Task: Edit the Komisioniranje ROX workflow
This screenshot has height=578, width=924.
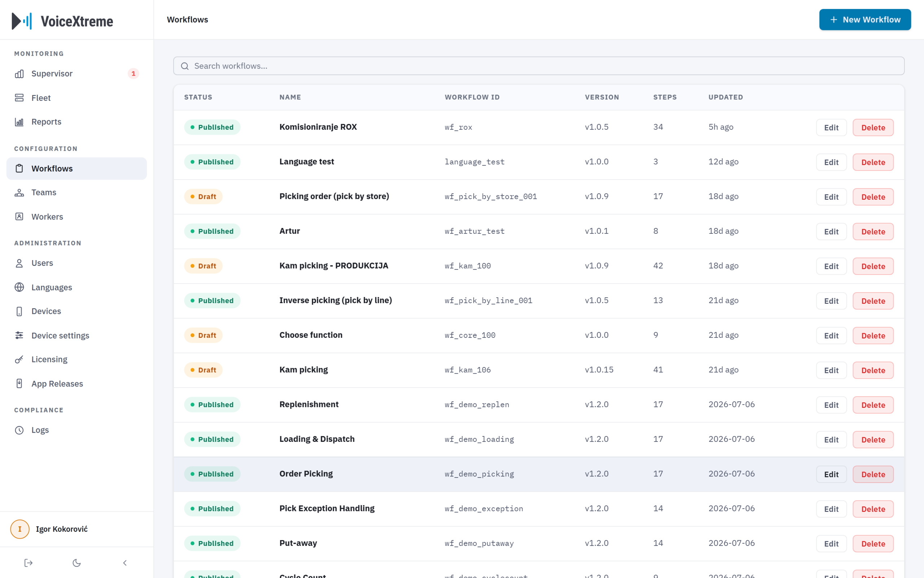Action: pos(831,128)
